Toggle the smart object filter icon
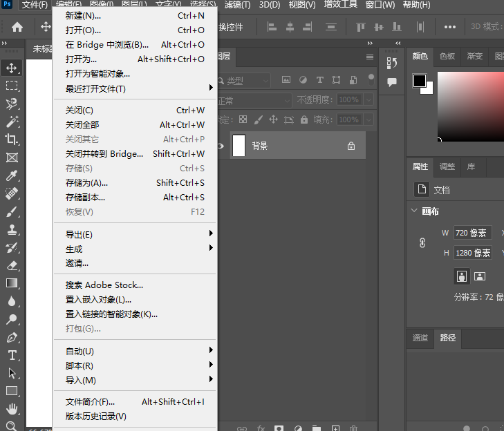 pyautogui.click(x=353, y=79)
